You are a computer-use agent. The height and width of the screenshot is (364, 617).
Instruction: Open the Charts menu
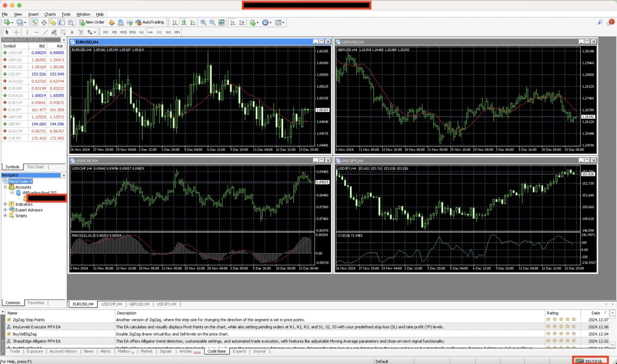coord(50,14)
